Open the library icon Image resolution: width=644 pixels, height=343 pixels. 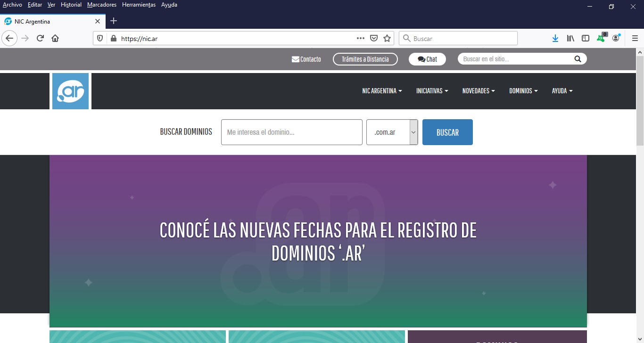(x=570, y=38)
